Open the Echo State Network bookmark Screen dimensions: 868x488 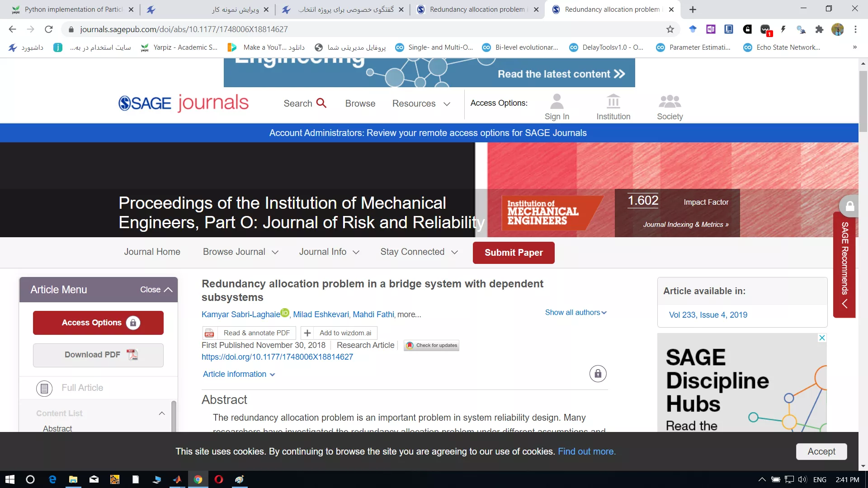point(782,47)
